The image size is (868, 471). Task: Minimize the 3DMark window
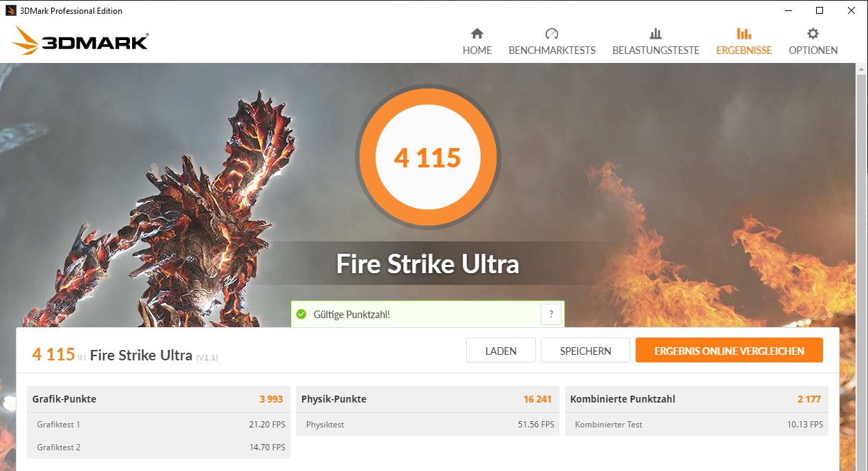pyautogui.click(x=788, y=10)
